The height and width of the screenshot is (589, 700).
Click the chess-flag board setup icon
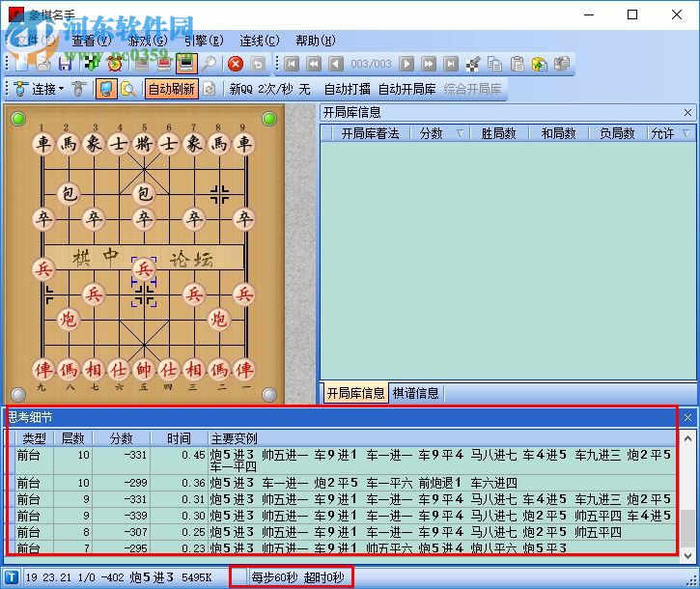[x=93, y=65]
